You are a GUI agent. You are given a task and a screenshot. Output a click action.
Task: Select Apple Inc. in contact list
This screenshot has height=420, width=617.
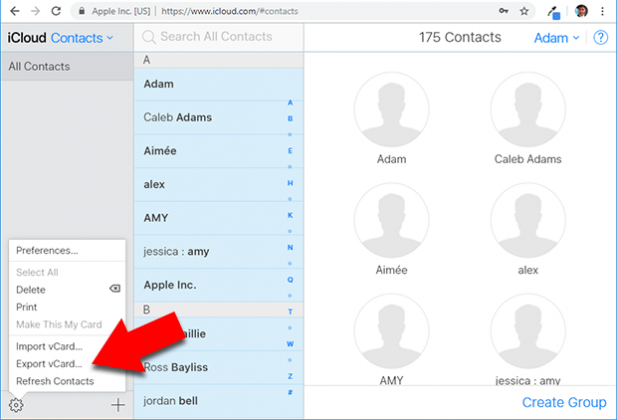218,285
